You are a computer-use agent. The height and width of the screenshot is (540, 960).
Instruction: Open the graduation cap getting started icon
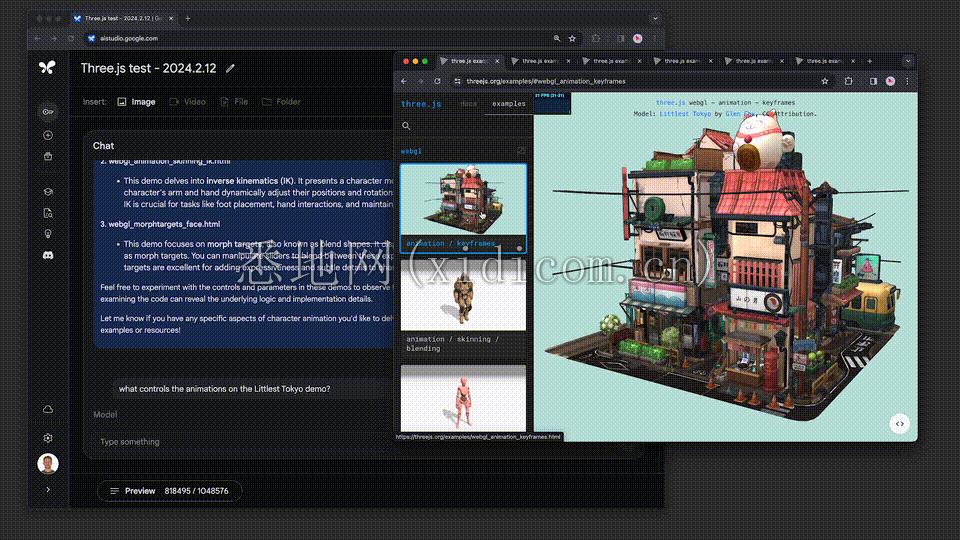tap(48, 191)
